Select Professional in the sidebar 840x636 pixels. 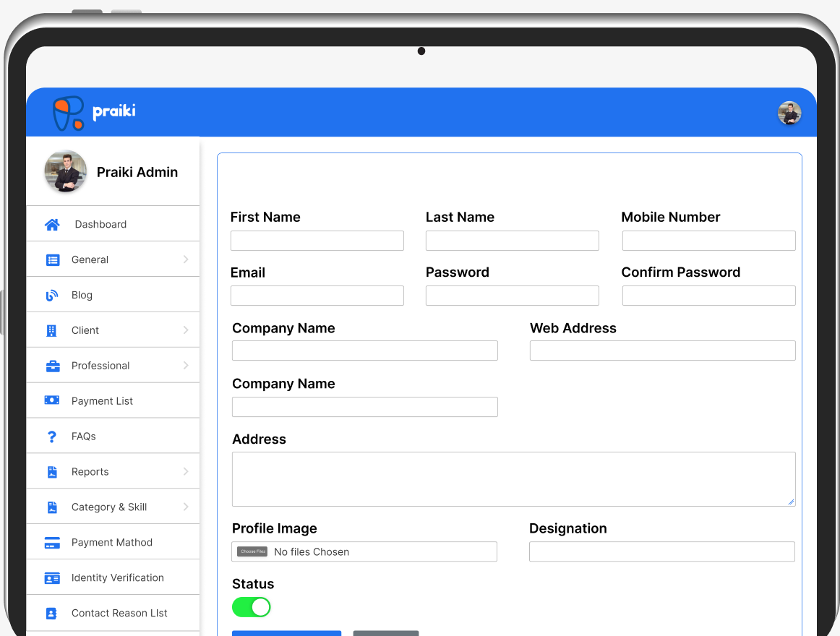[x=113, y=366]
